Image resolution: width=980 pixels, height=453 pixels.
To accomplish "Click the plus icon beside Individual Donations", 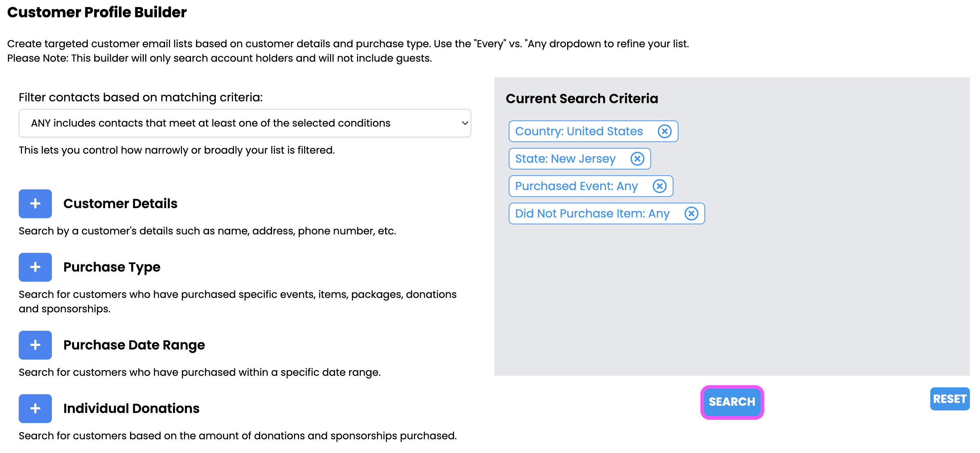I will (35, 409).
